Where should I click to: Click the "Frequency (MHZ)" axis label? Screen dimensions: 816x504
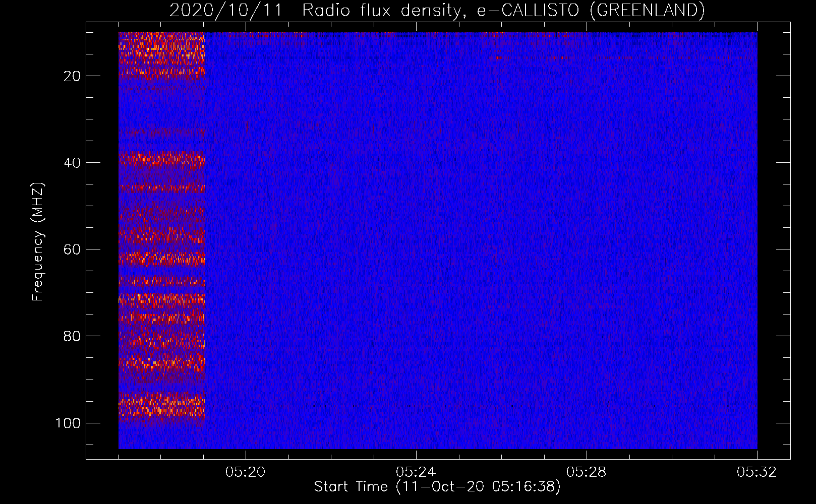pos(38,242)
